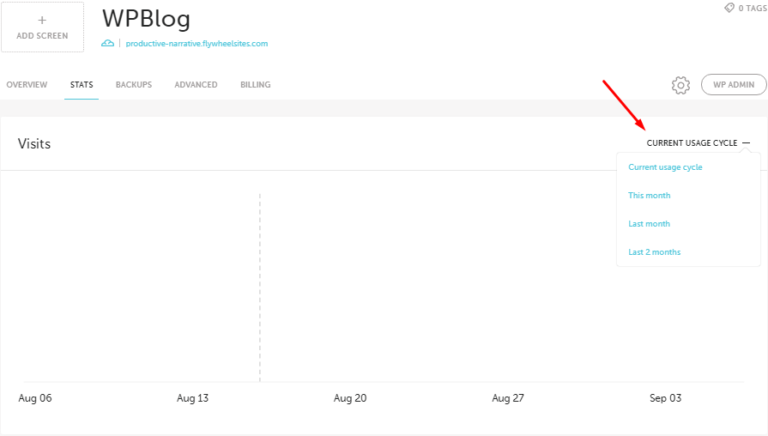Click the Aug 27 axis label
The height and width of the screenshot is (436, 768).
[508, 398]
